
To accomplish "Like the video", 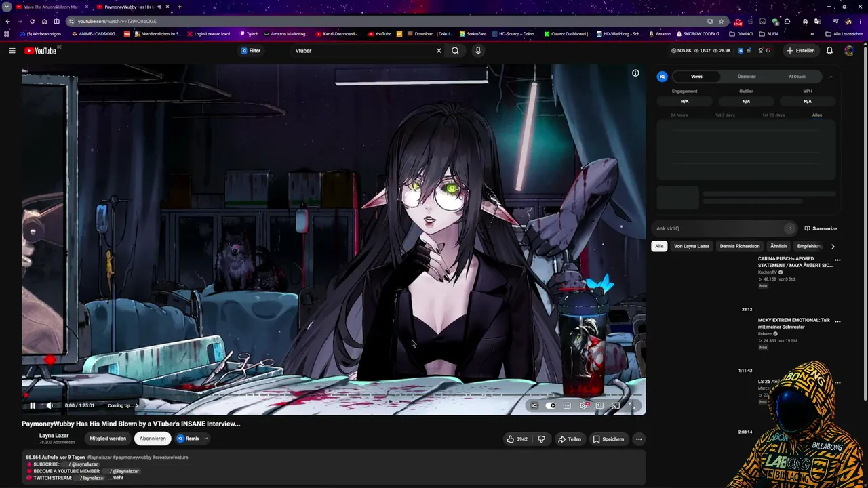I will coord(517,439).
